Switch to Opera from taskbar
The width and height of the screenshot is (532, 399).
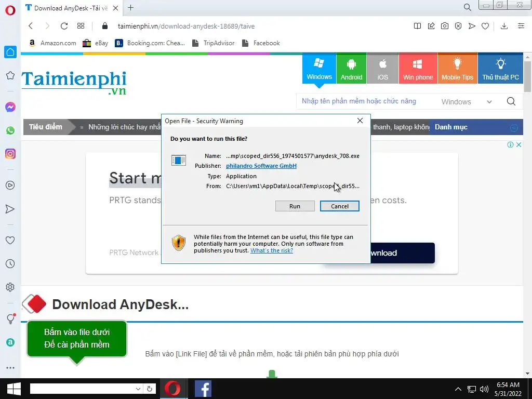point(172,389)
